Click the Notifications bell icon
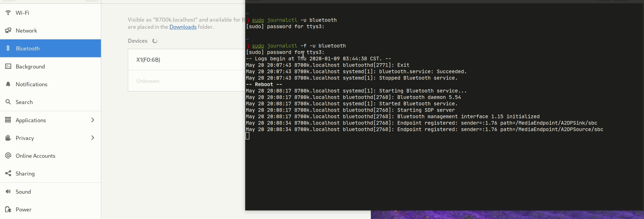The height and width of the screenshot is (219, 644). [8, 84]
